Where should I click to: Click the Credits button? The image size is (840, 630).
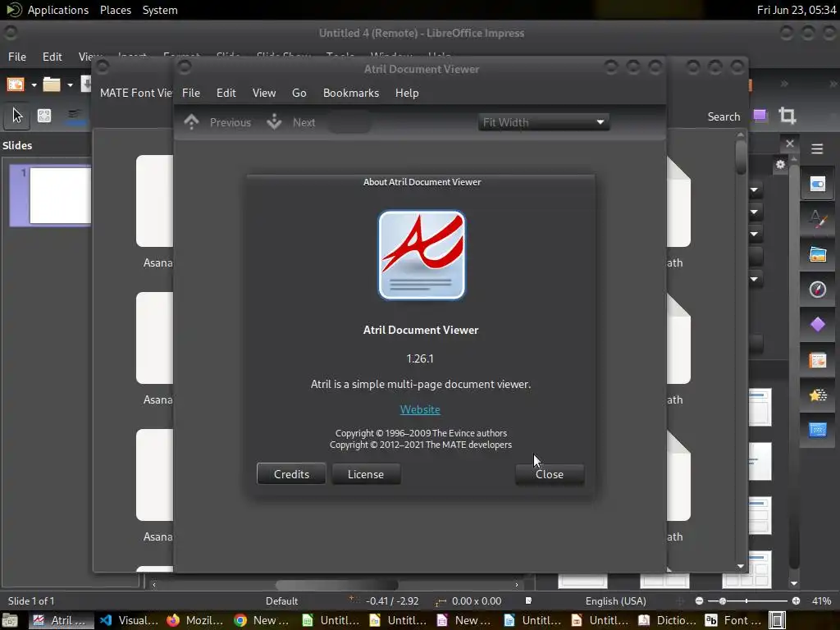pos(291,474)
